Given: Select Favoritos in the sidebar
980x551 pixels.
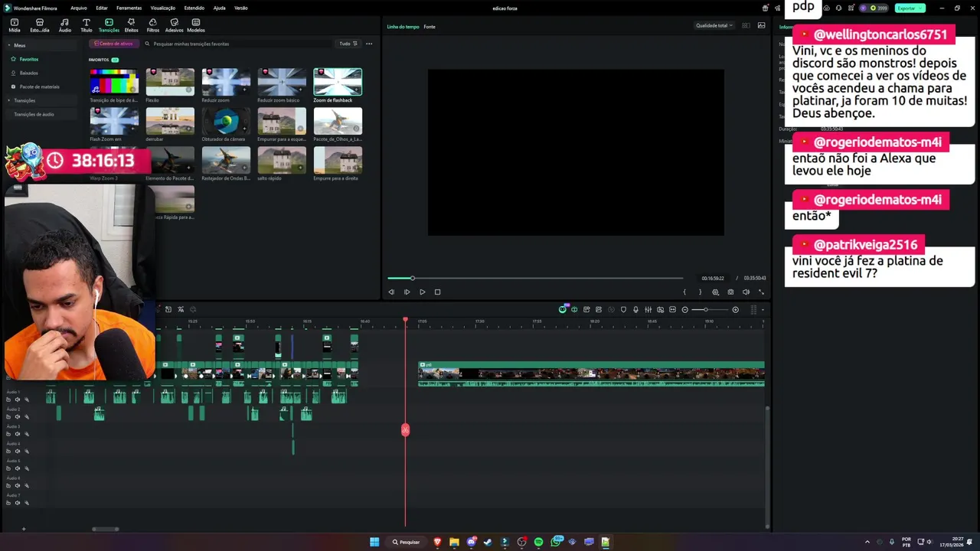Looking at the screenshot, I should coord(29,59).
